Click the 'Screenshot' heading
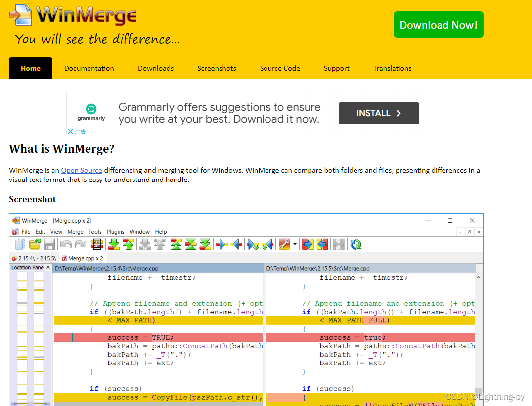Image resolution: width=532 pixels, height=406 pixels. 33,199
